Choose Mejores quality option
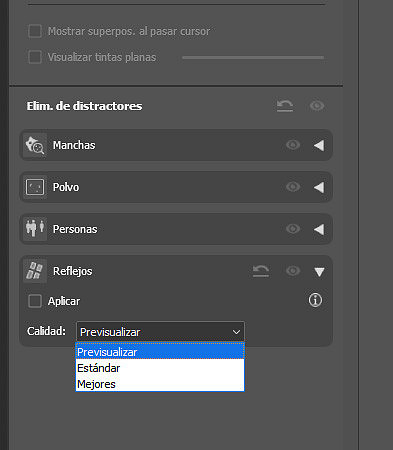The image size is (393, 450). click(x=160, y=384)
